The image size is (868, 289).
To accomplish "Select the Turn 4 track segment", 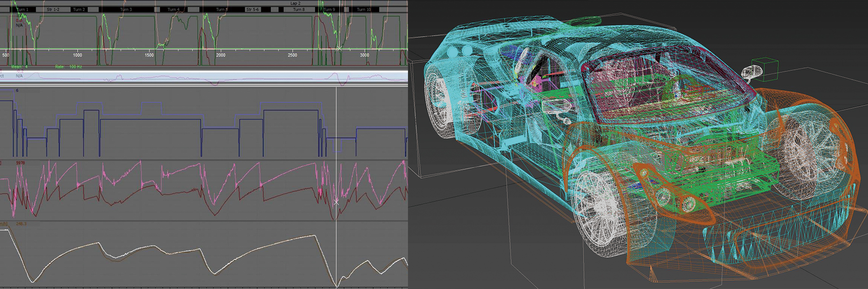I will (173, 9).
